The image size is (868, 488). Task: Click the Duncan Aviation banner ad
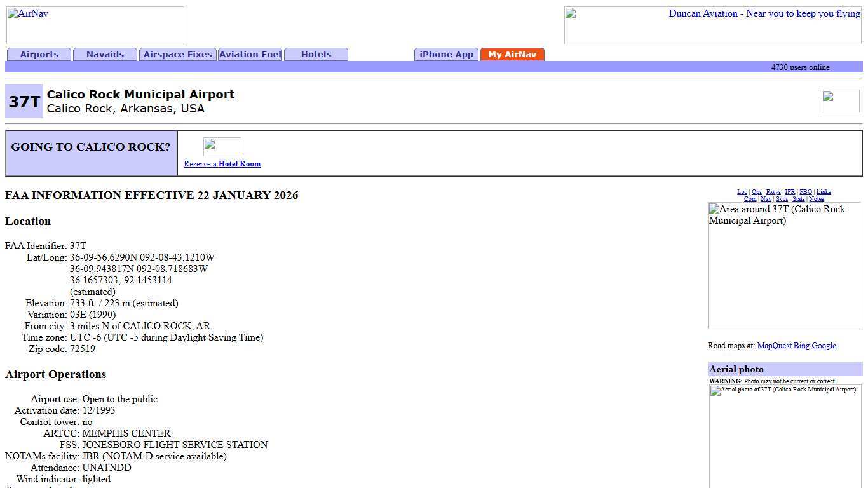click(712, 25)
